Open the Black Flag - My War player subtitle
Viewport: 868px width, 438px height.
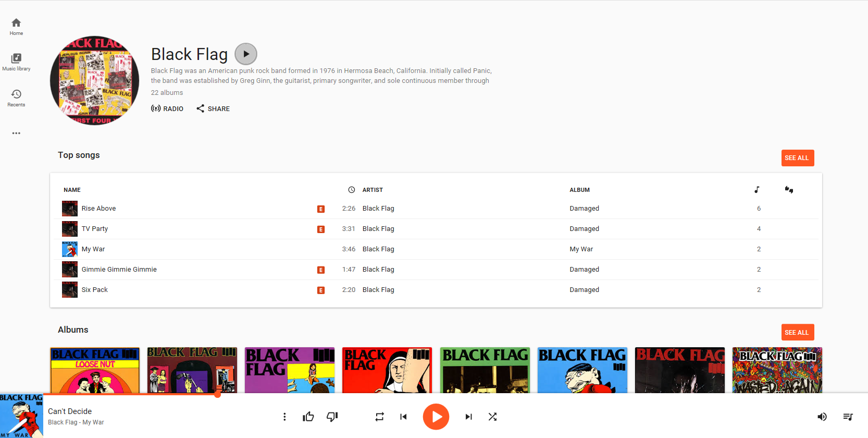(x=76, y=422)
